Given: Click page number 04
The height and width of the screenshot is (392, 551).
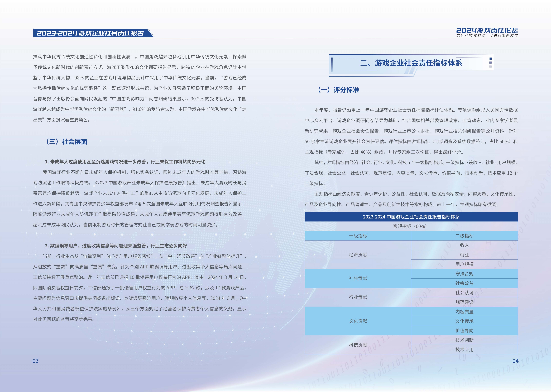Looking at the screenshot, I should [x=515, y=361].
